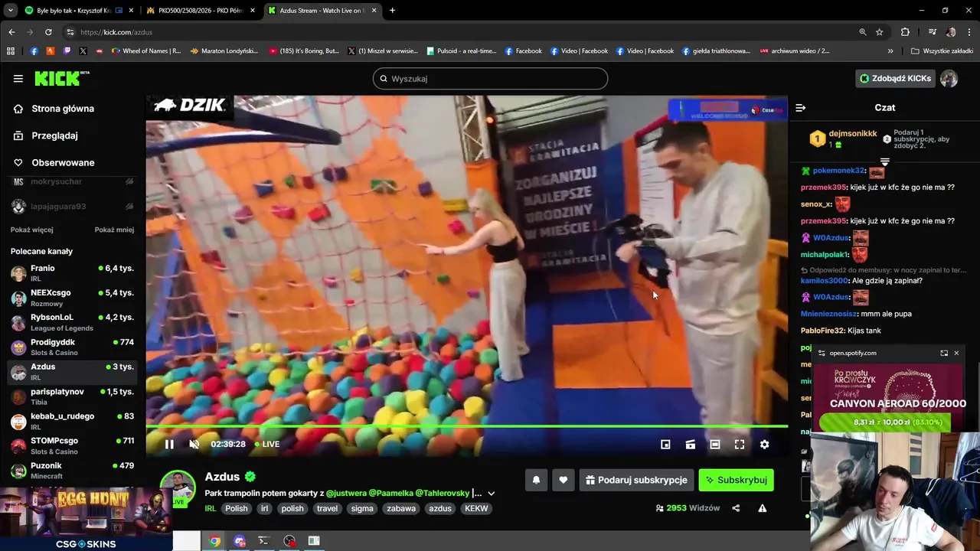Select the zabawa tag
This screenshot has width=980, height=551.
point(401,508)
